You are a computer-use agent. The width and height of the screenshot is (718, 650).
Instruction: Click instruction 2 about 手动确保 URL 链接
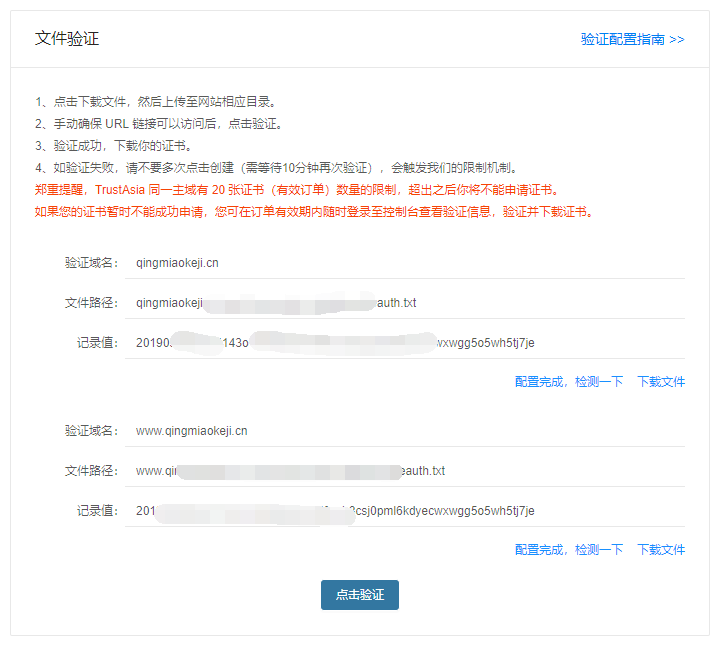tap(159, 124)
